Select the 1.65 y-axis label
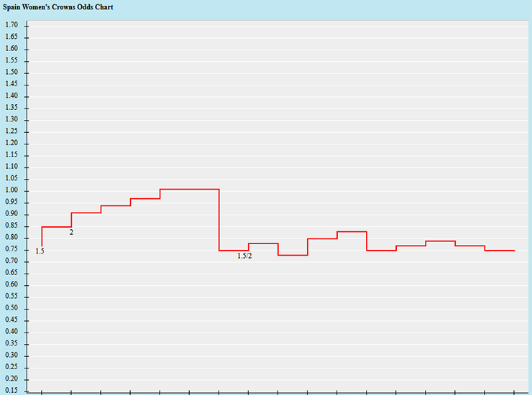This screenshot has width=532, height=395. [12, 37]
